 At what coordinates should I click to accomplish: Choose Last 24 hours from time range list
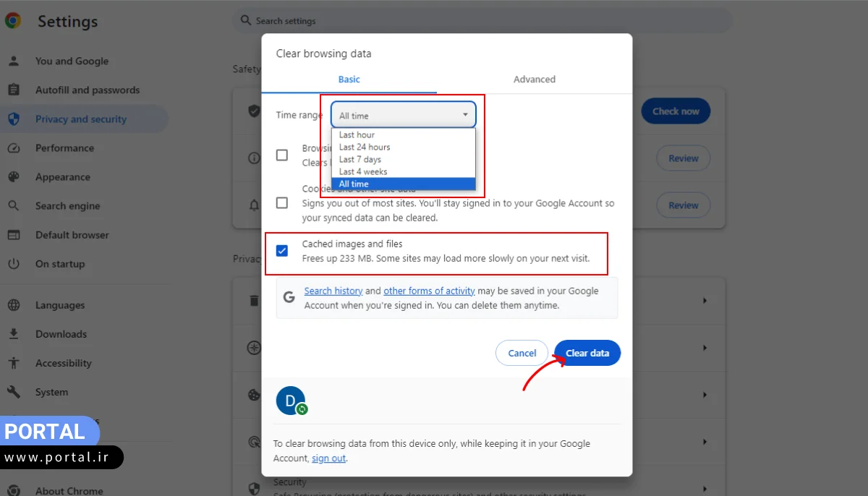pyautogui.click(x=365, y=147)
